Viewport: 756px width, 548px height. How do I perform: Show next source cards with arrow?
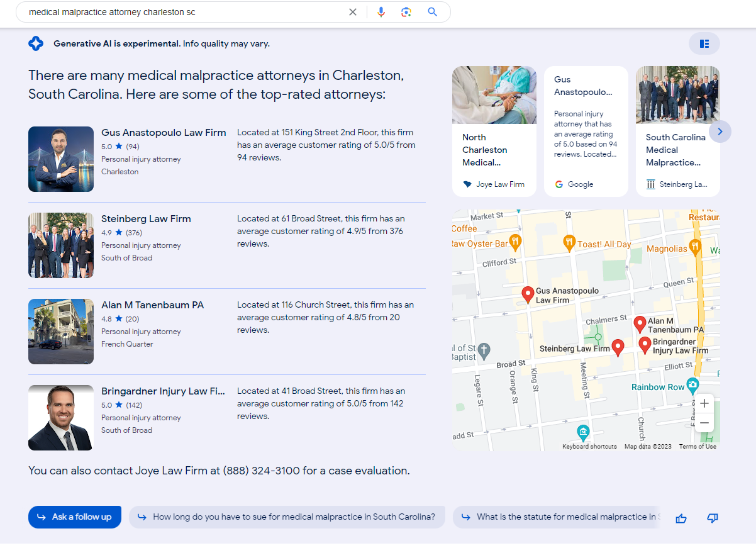click(x=720, y=131)
